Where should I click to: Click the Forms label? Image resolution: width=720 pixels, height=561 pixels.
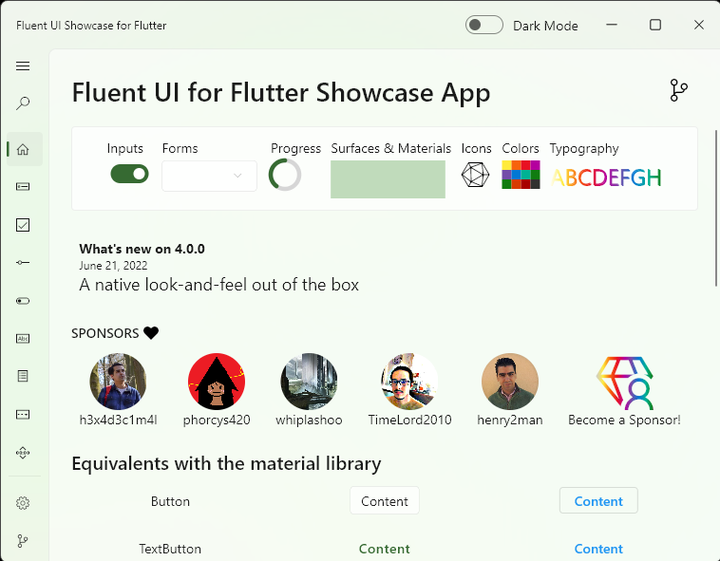click(x=180, y=148)
